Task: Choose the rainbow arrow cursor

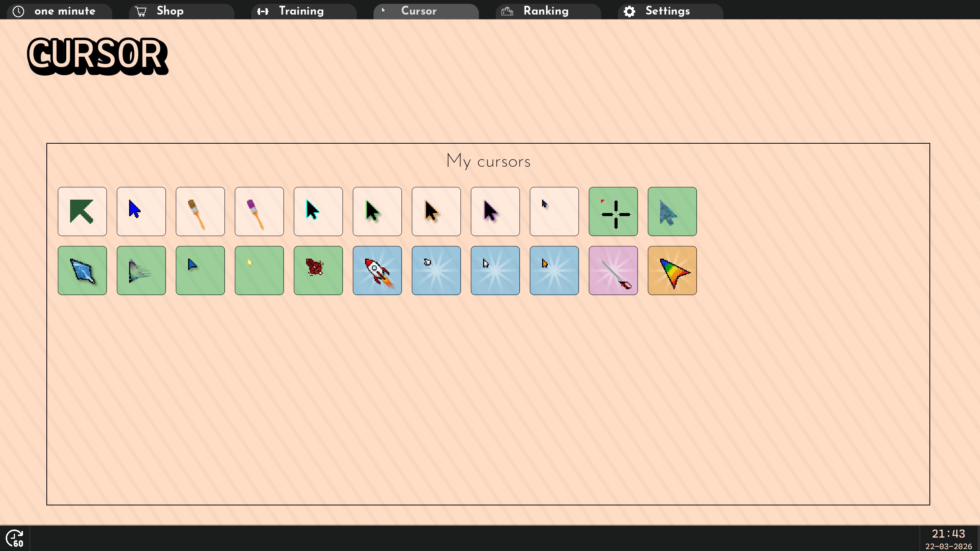Action: [x=672, y=271]
